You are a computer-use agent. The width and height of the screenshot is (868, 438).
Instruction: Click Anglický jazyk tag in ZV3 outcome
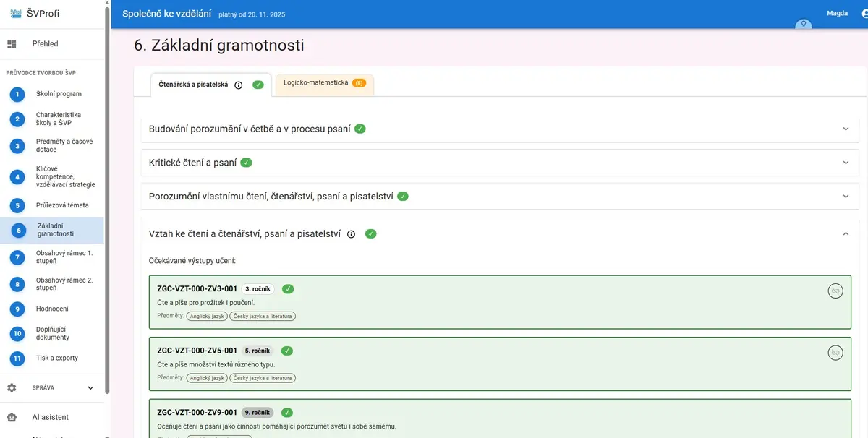coord(207,316)
